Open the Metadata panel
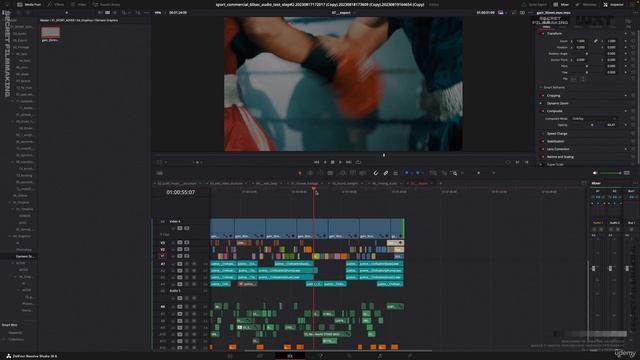The height and width of the screenshot is (360, 640). coord(586,4)
